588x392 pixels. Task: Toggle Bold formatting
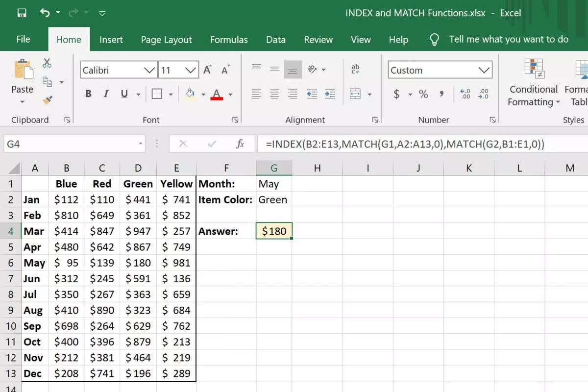(x=88, y=94)
